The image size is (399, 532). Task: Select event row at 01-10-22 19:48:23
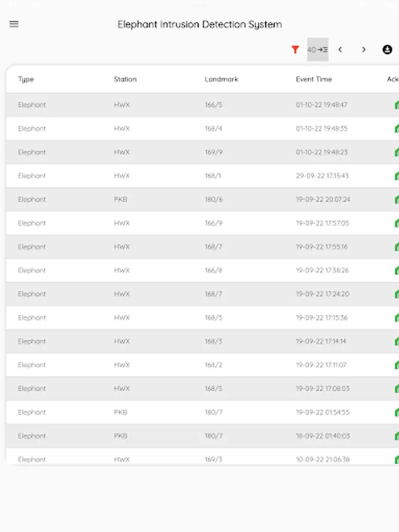point(322,153)
